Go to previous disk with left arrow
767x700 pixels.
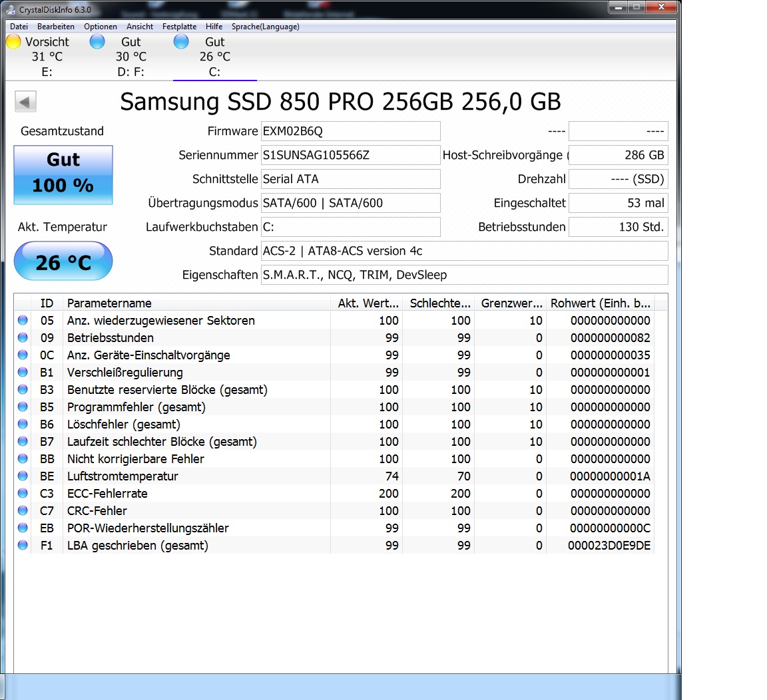25,102
